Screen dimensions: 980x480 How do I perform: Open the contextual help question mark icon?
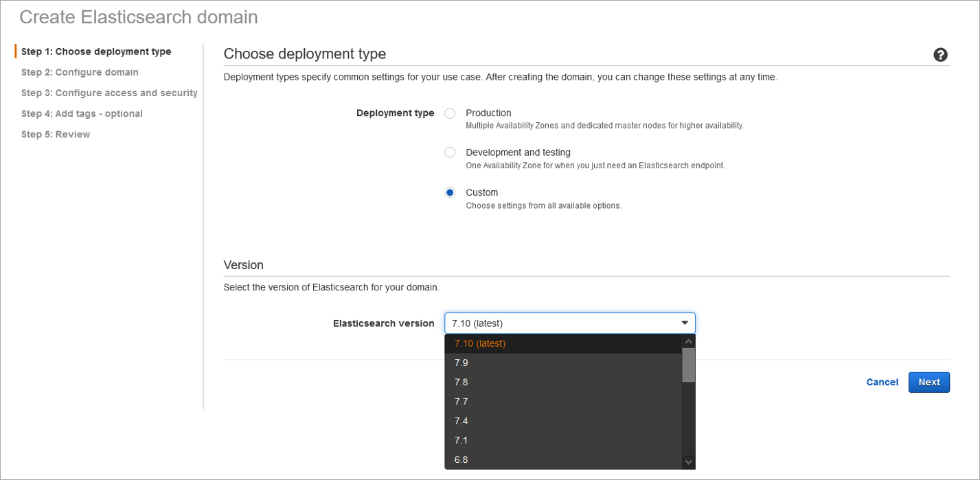pyautogui.click(x=941, y=54)
